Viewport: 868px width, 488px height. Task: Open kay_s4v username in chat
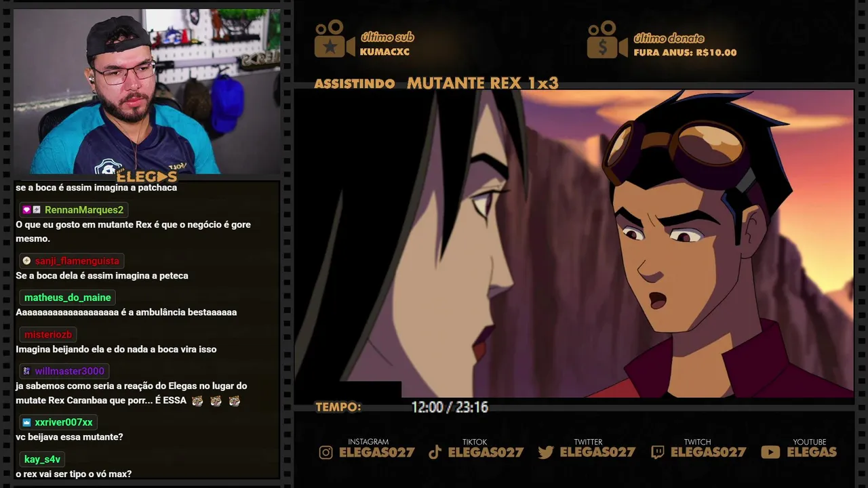point(42,460)
